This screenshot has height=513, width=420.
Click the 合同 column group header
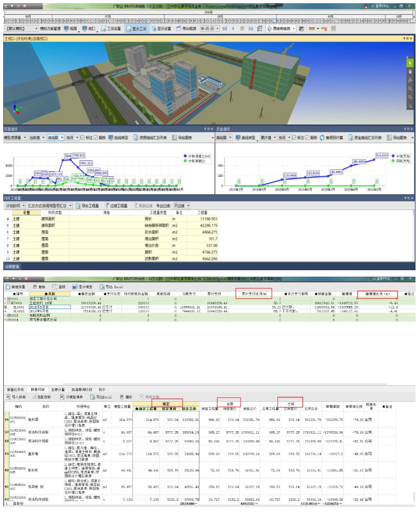[290, 404]
